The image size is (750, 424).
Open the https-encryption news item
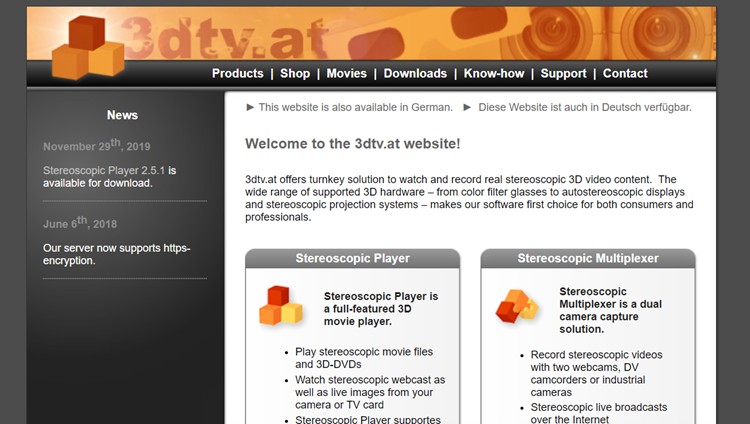[x=116, y=254]
